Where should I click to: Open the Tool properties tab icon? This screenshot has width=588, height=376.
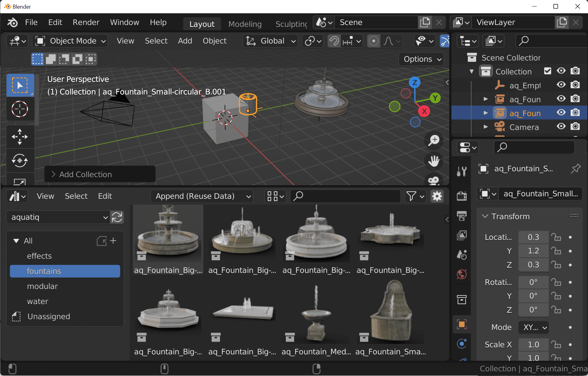[x=462, y=171]
